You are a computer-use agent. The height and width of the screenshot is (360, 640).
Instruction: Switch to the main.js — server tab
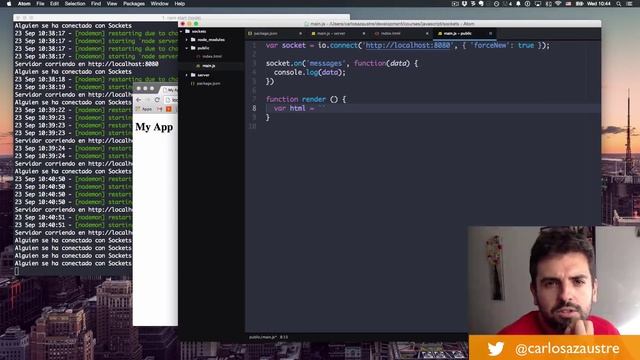[x=338, y=33]
